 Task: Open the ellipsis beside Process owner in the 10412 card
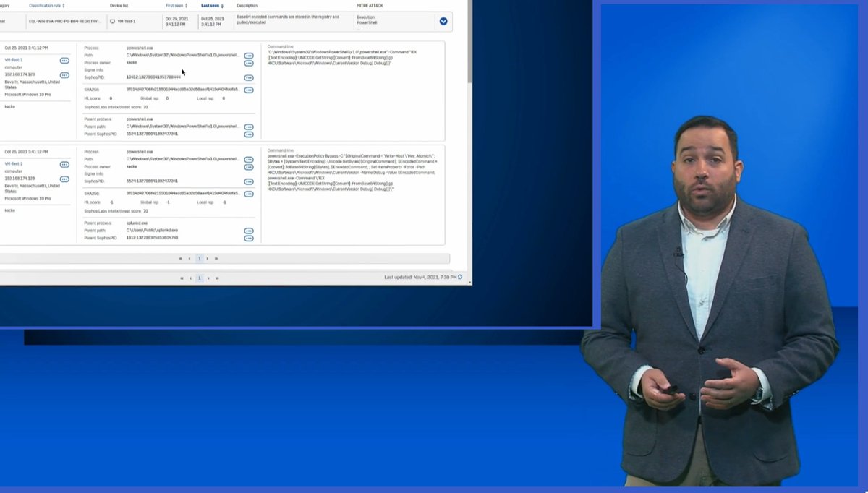[x=249, y=63]
